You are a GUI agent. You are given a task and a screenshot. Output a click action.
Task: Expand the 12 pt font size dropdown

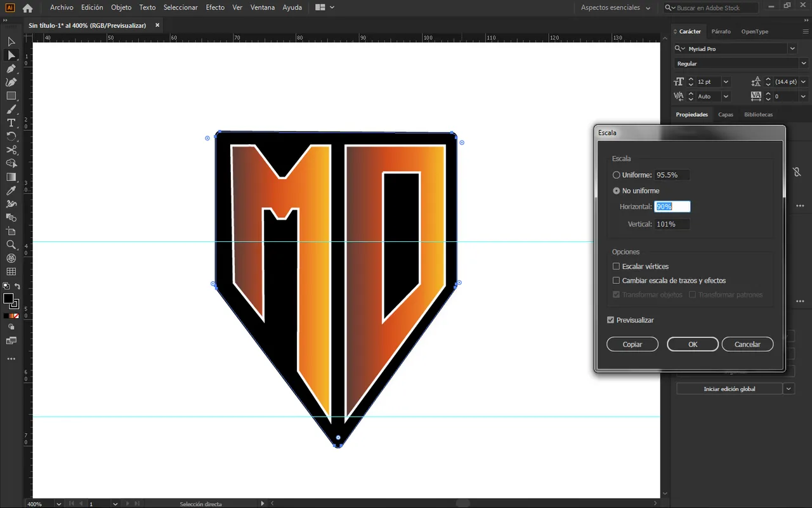[726, 82]
